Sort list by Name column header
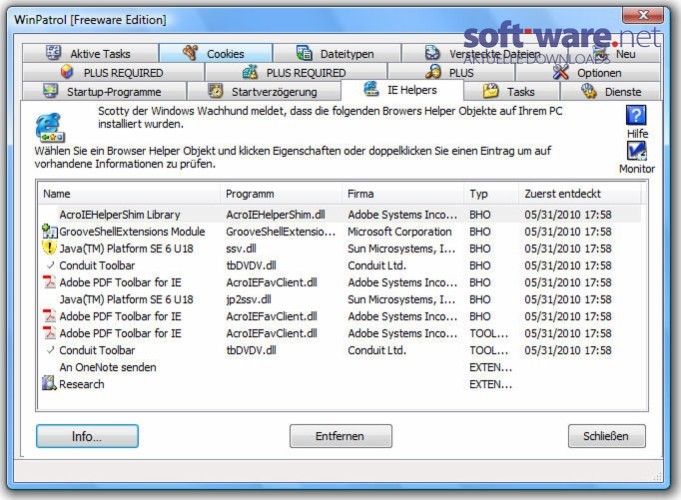Screen dimensions: 681x500 [129, 194]
